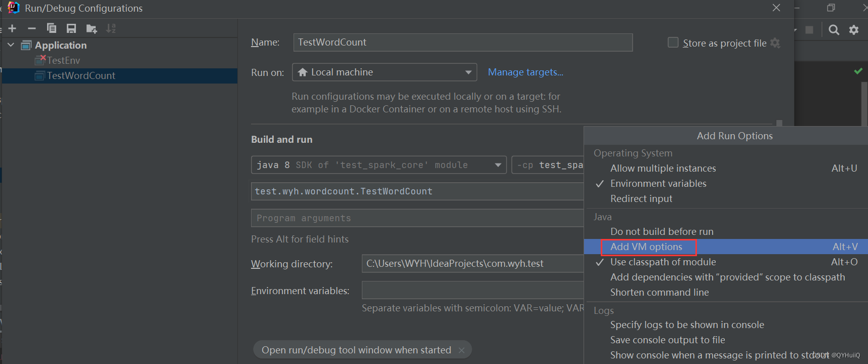Edit the Name field TestWordCount
The height and width of the screenshot is (364, 868).
click(463, 43)
